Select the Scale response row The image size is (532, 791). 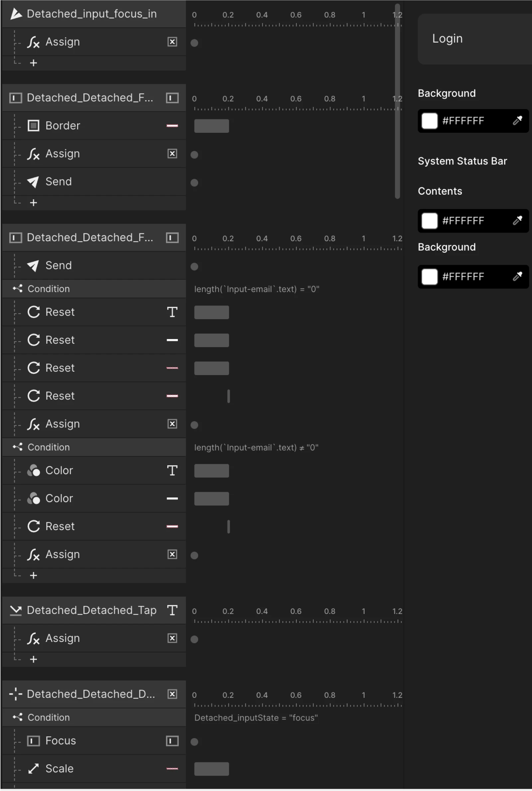pyautogui.click(x=94, y=769)
